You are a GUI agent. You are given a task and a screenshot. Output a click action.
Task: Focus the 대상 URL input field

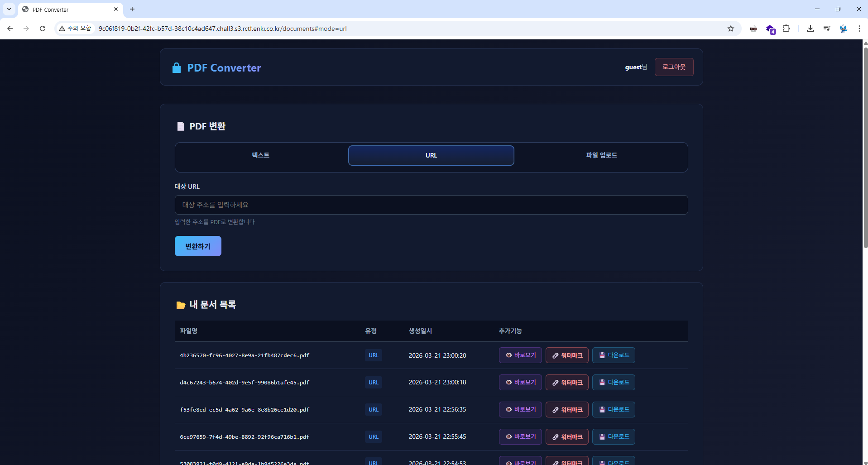click(x=431, y=205)
